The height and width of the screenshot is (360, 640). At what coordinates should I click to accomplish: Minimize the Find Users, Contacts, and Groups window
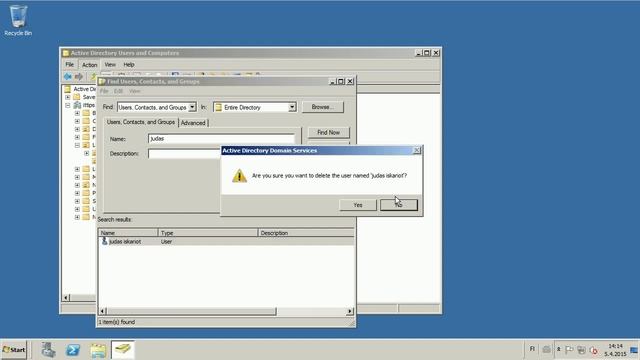tap(332, 81)
